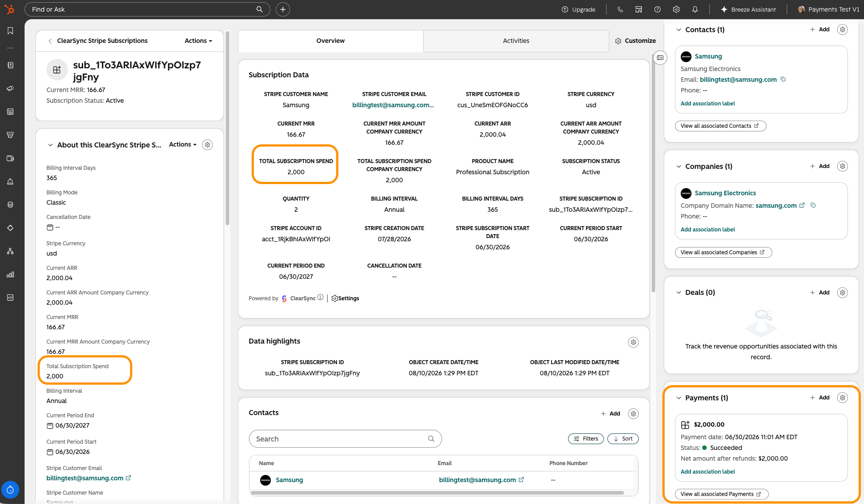Switch to the Activities tab

[x=516, y=41]
